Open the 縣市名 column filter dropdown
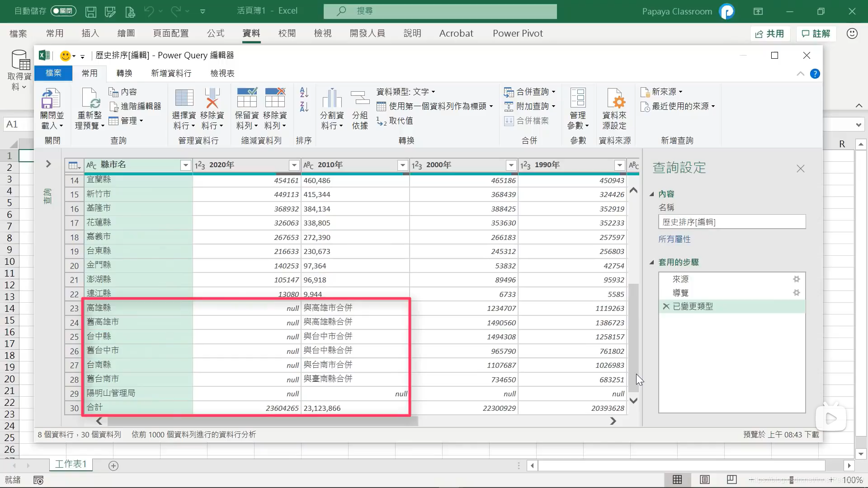The height and width of the screenshot is (488, 868). [185, 165]
